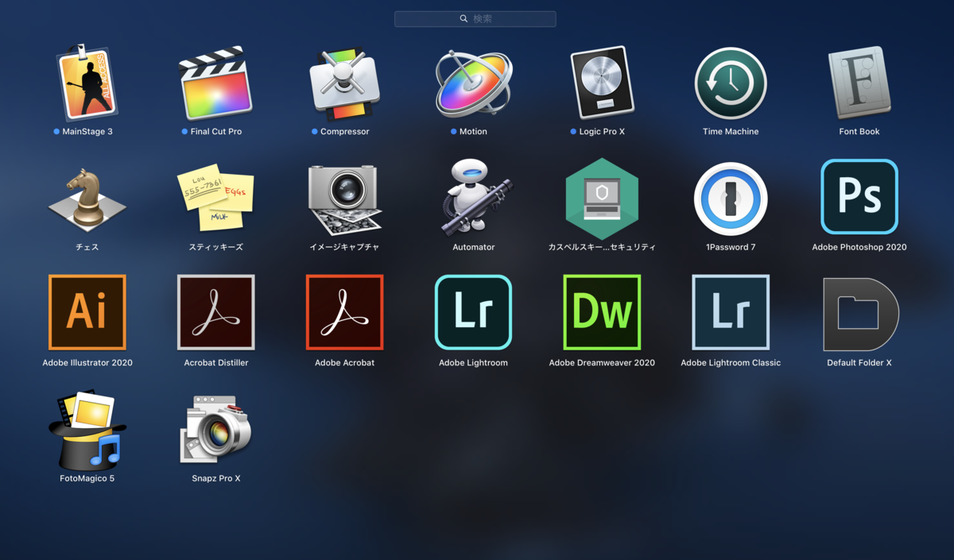Open the Adobe Photoshop 2020 Ps icon
This screenshot has width=954, height=560.
(859, 197)
